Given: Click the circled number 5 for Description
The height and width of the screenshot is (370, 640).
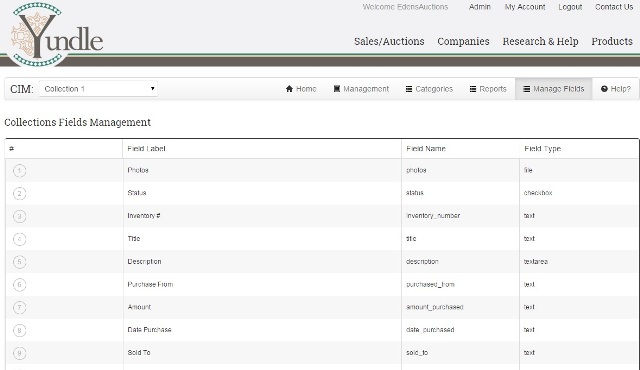Looking at the screenshot, I should 20,262.
